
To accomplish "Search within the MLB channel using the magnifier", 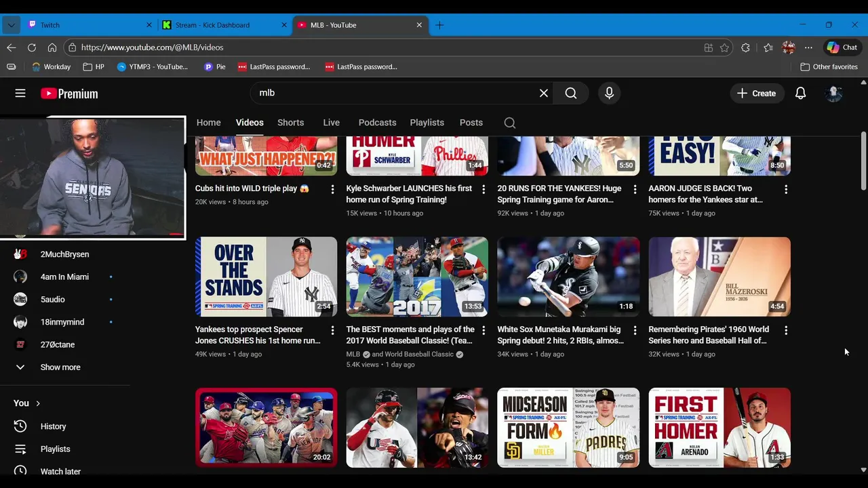I will pos(510,123).
